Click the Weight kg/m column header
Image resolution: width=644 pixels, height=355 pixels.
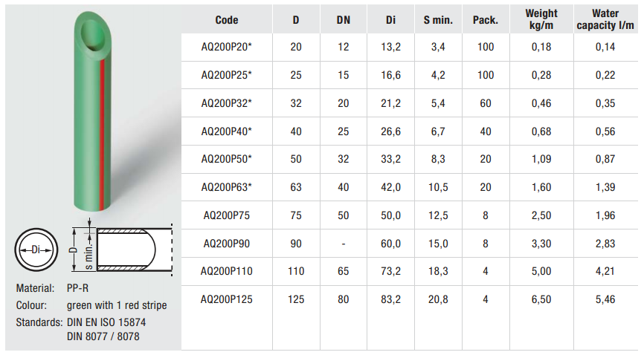click(541, 19)
